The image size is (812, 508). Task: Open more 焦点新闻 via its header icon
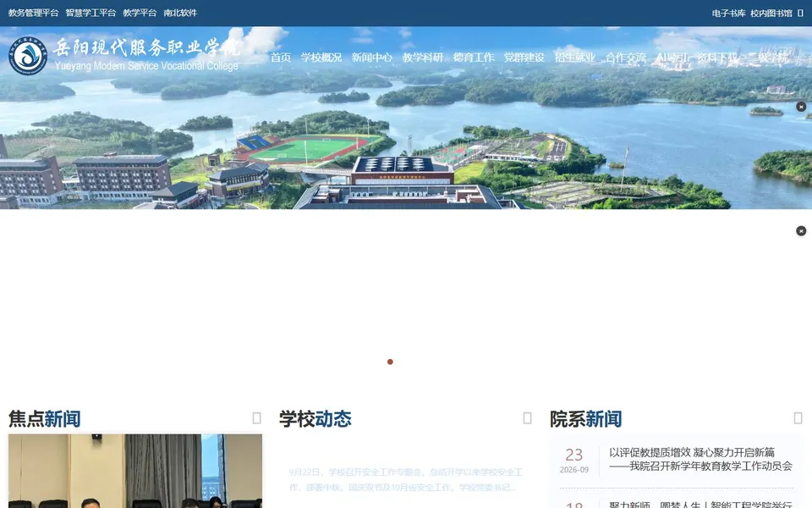coord(257,417)
